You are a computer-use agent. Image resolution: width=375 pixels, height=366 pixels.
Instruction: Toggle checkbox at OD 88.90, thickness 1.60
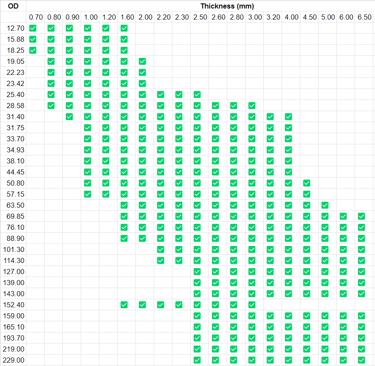124,238
